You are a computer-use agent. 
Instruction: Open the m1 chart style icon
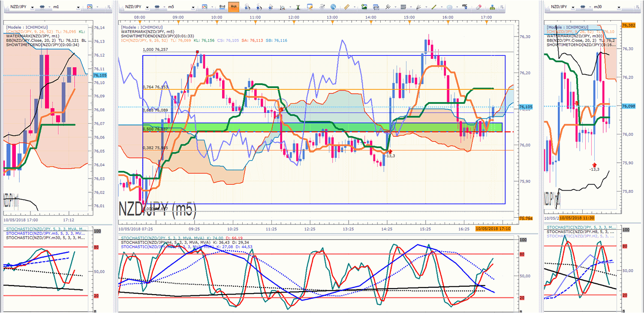point(90,7)
